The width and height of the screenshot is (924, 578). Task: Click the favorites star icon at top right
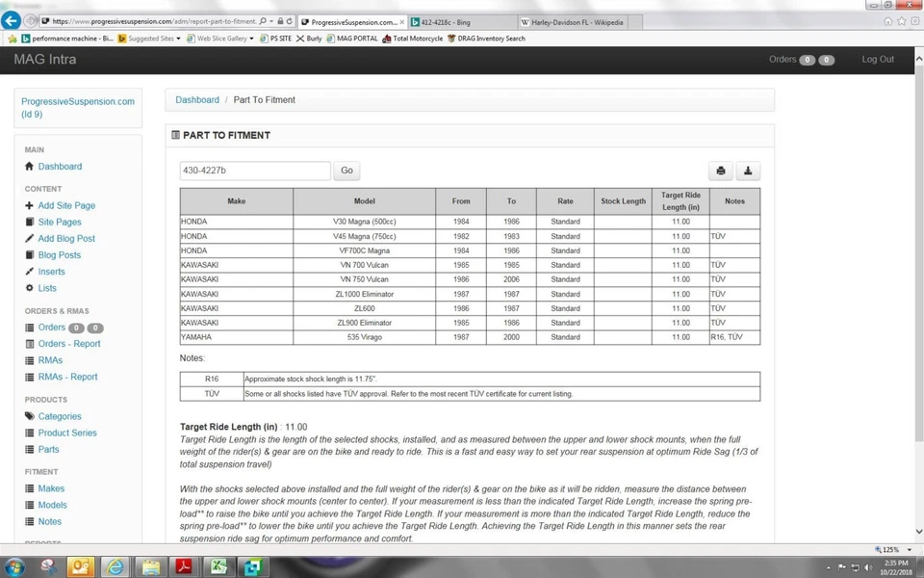[902, 21]
